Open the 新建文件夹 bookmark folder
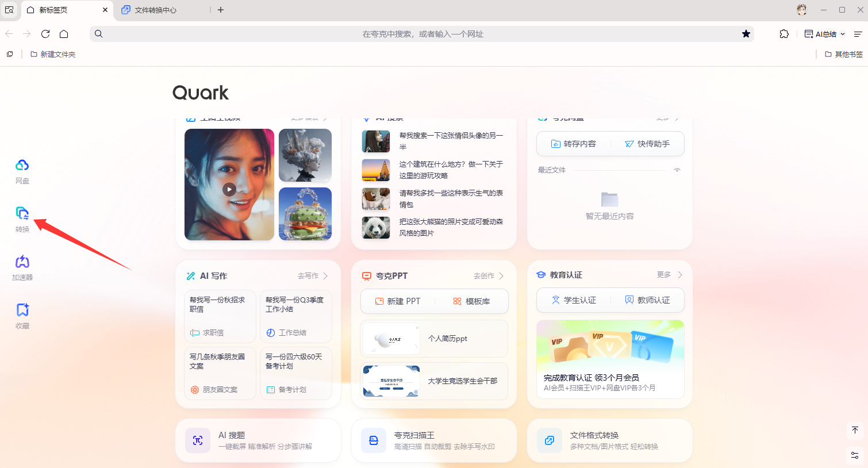 click(x=53, y=54)
